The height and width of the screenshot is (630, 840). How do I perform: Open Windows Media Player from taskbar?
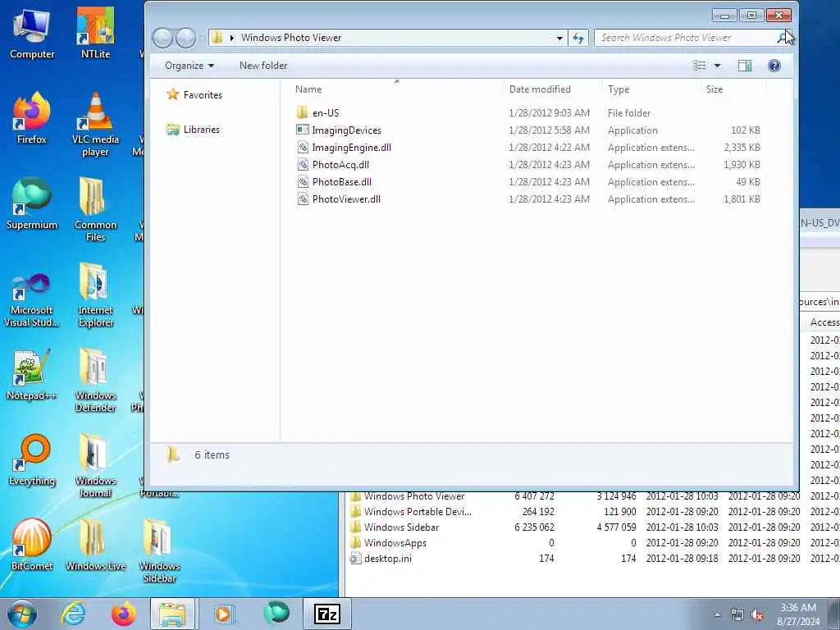[x=224, y=614]
